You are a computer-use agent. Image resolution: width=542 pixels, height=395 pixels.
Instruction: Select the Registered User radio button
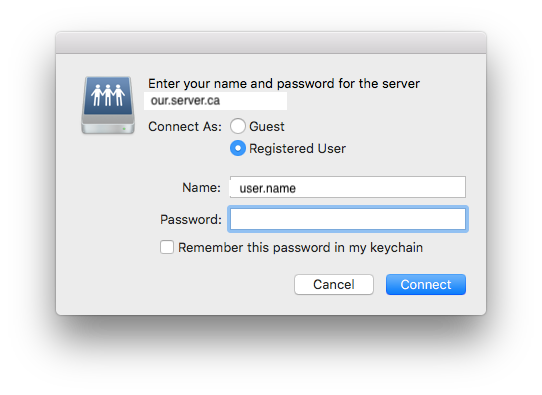pyautogui.click(x=238, y=148)
